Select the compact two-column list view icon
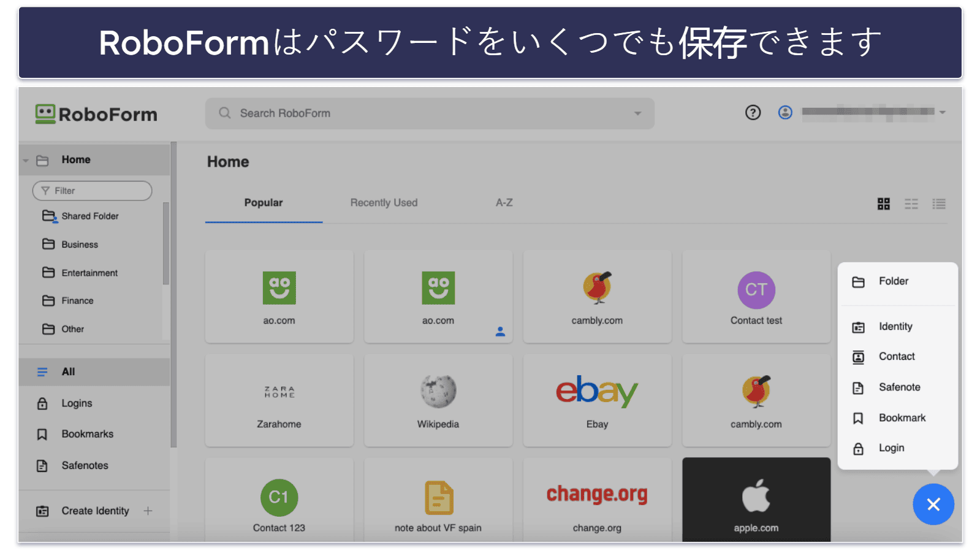This screenshot has width=980, height=551. pos(911,204)
